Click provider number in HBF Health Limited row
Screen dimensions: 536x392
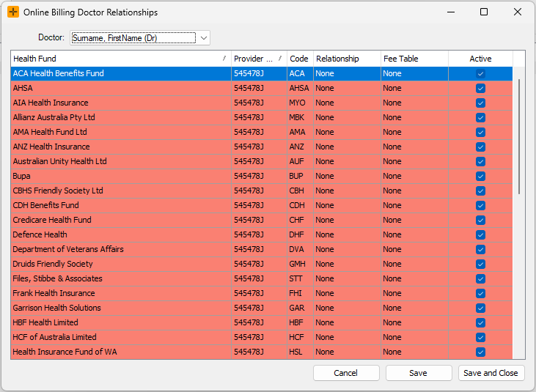(259, 322)
